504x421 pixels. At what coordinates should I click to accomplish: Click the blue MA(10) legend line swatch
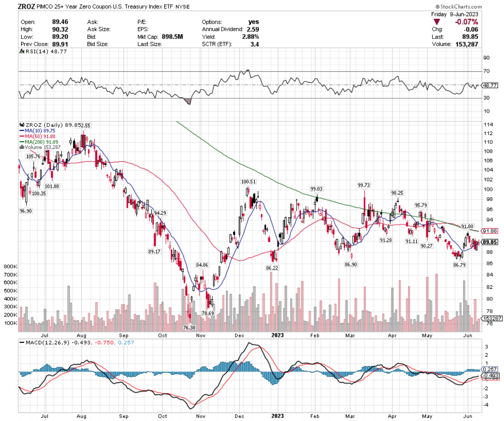click(x=22, y=131)
